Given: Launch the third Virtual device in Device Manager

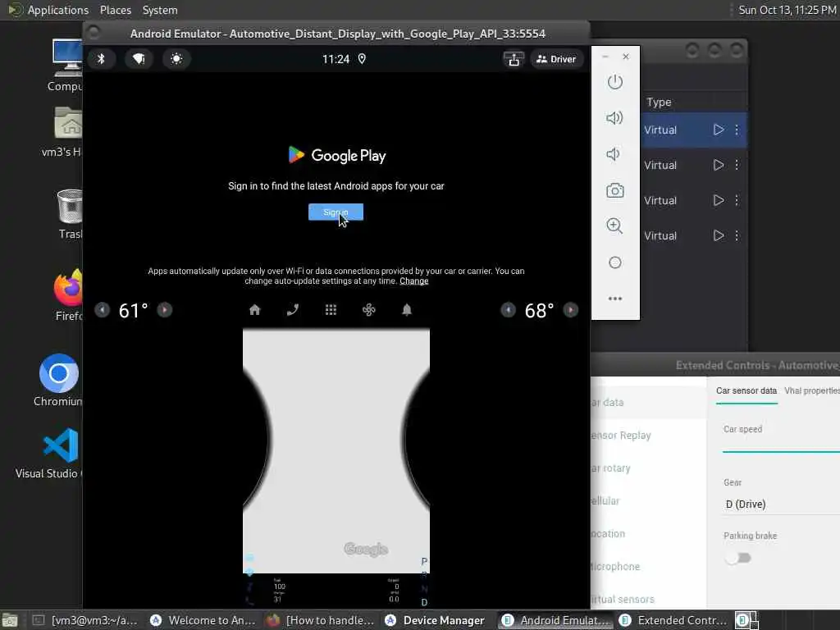Looking at the screenshot, I should coord(719,200).
